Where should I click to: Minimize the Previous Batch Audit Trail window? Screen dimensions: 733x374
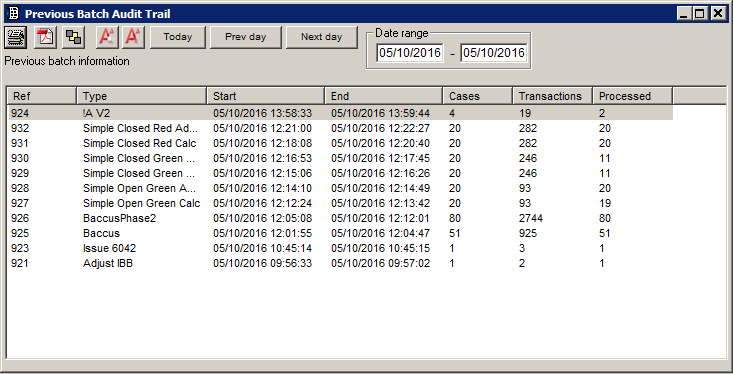[684, 14]
